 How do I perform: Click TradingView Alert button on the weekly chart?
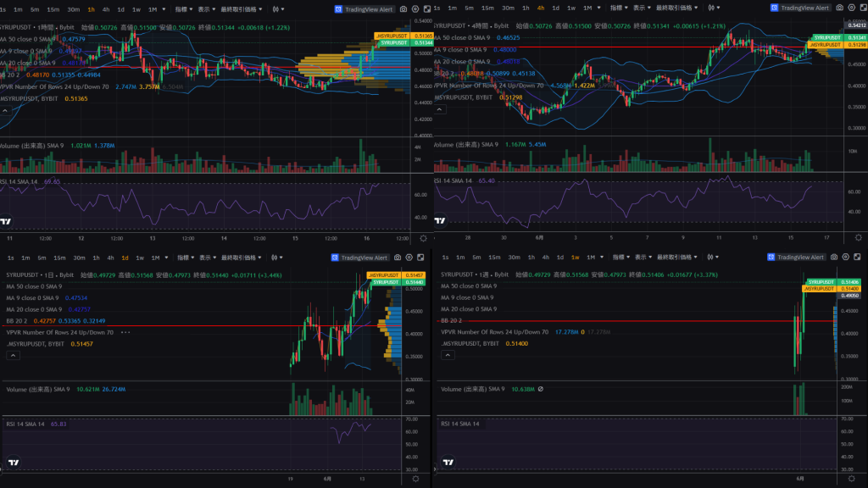click(796, 257)
